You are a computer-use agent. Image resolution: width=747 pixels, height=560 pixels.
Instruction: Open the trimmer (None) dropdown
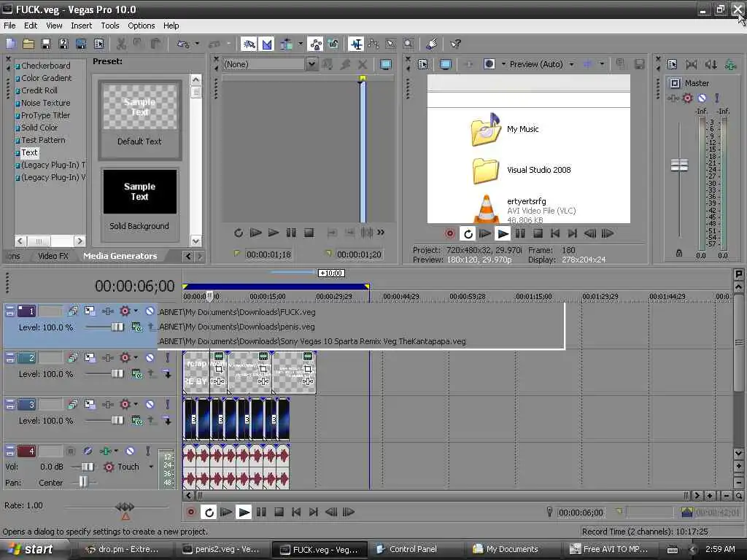tap(311, 64)
